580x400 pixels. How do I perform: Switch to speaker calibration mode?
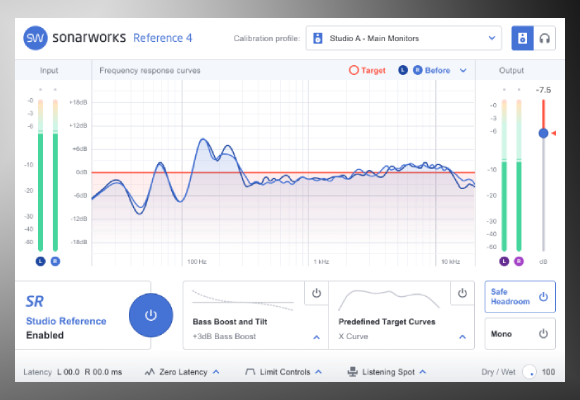(x=522, y=38)
